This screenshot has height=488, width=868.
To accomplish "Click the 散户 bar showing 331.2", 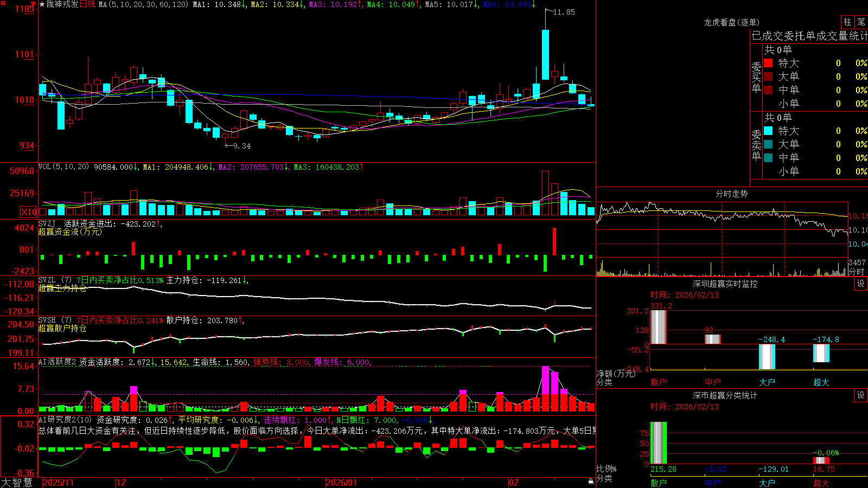I will click(x=658, y=327).
